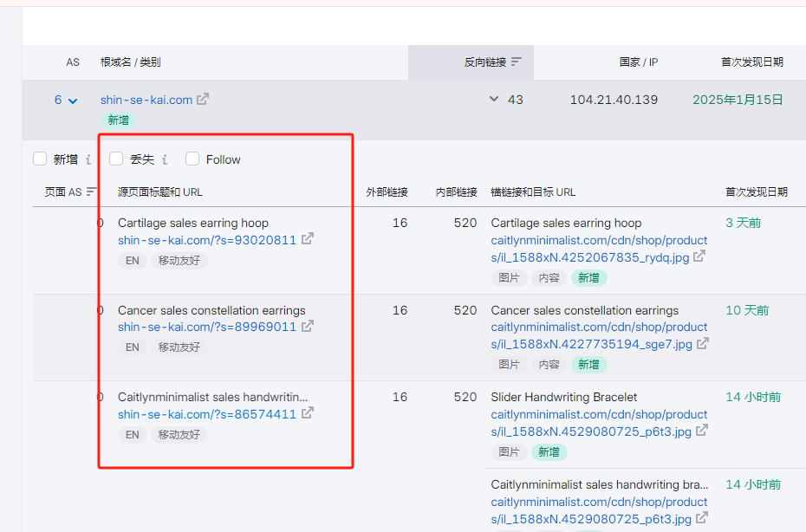Image resolution: width=806 pixels, height=532 pixels.
Task: Click the 国家 / IP column header
Action: coord(639,62)
